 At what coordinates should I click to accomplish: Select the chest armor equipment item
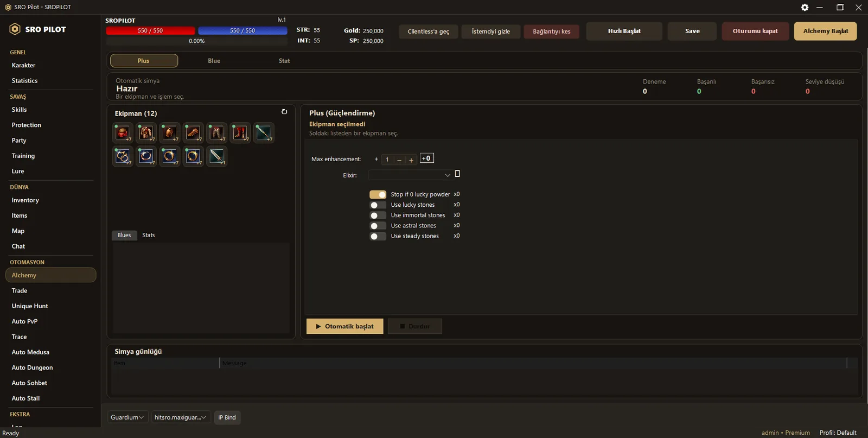[146, 132]
